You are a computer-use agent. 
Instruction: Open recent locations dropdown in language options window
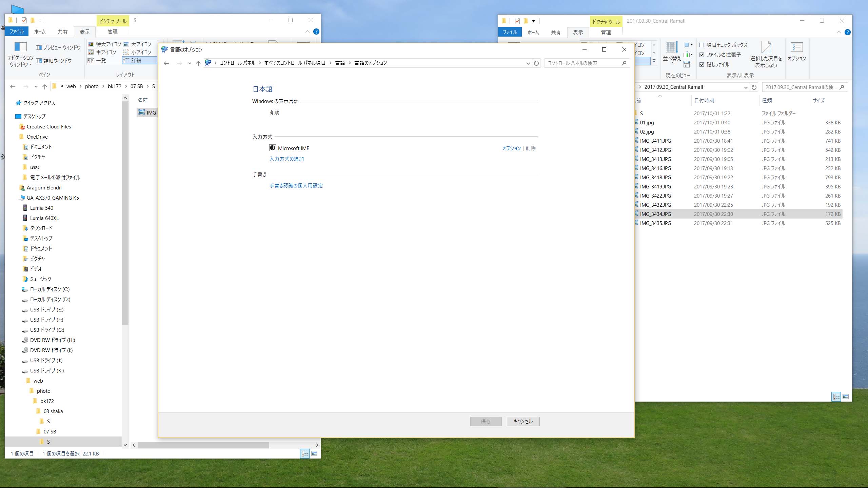[190, 63]
